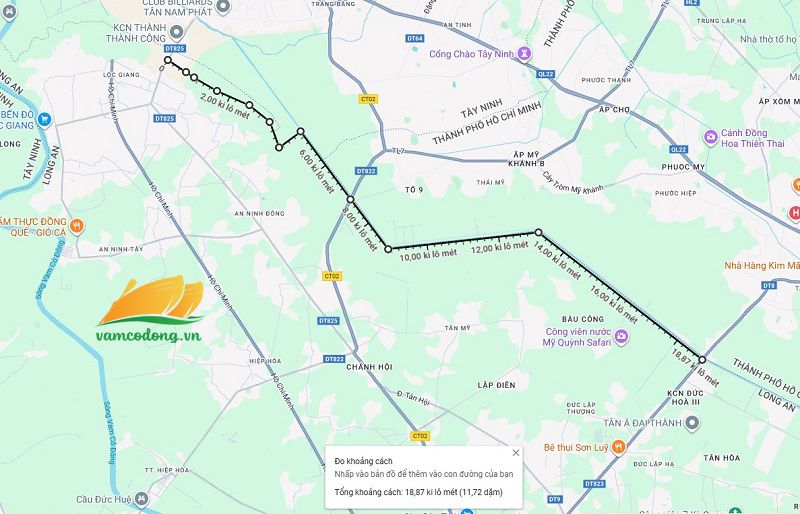Screen dimensions: 800x514
Task: Select the Club Billiards Tân Nam Phát marker
Action: tap(223, 7)
